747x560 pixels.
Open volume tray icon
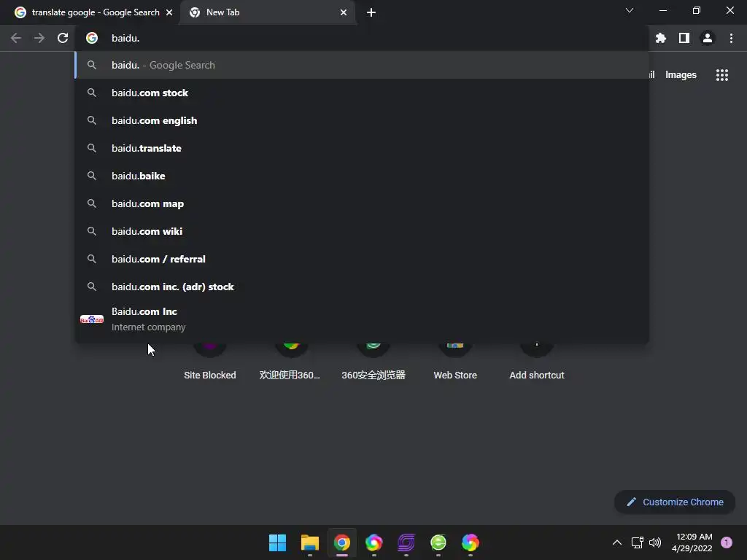click(655, 542)
